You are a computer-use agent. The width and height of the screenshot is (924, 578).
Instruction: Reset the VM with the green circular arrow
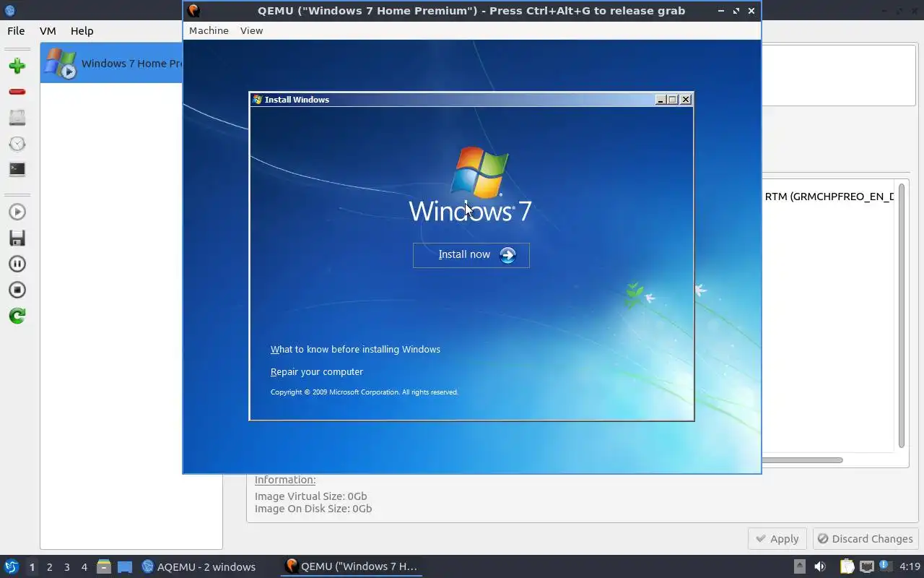[17, 316]
